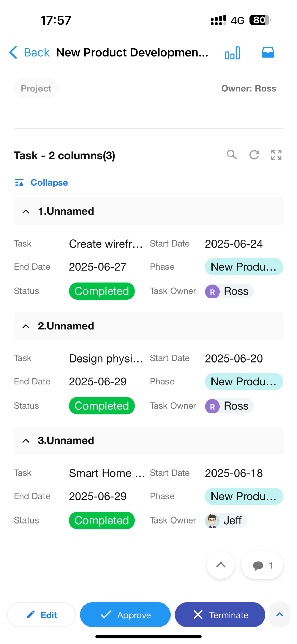
Task: Open the bar chart statistics icon
Action: click(232, 53)
